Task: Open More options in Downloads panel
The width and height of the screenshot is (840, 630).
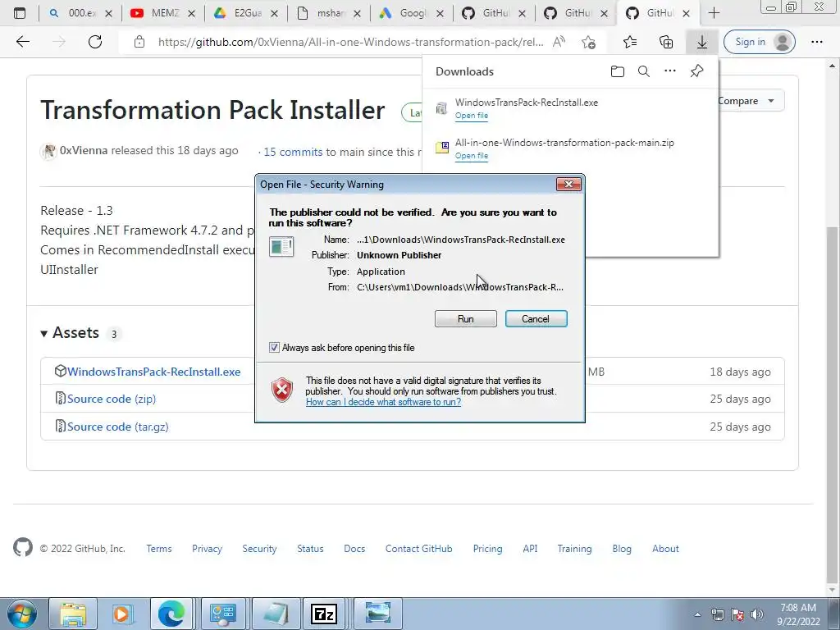Action: point(669,71)
